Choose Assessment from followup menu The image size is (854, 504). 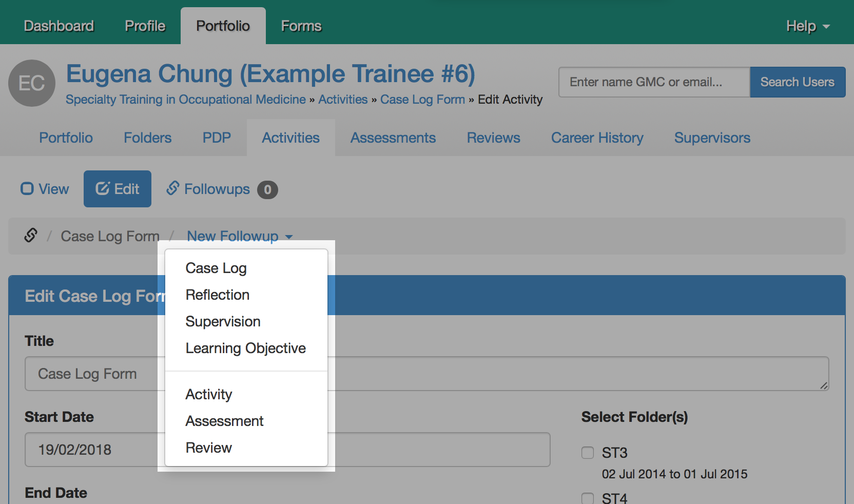(246, 421)
